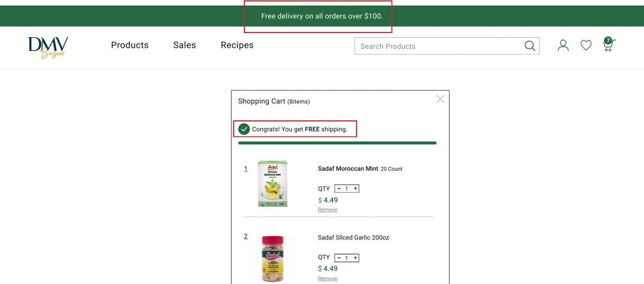Decrease Sadaf Sliced Garlic quantity
The height and width of the screenshot is (284, 644).
[339, 258]
